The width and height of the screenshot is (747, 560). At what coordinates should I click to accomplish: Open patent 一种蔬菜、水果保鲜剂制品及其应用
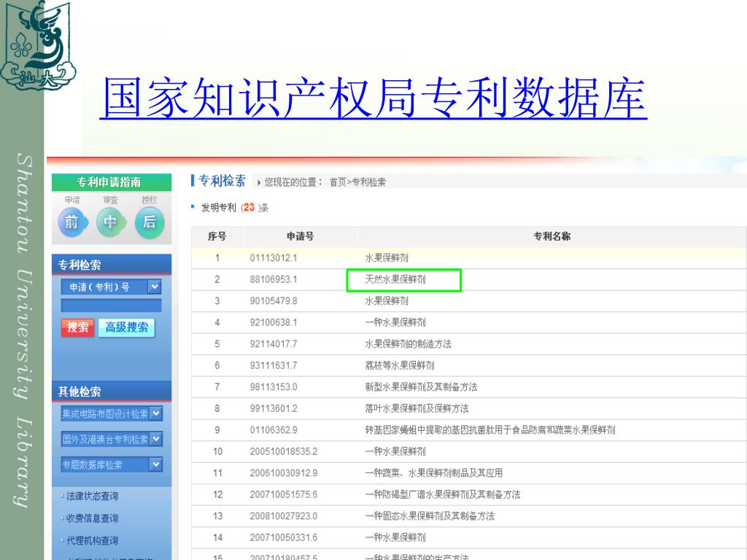433,472
